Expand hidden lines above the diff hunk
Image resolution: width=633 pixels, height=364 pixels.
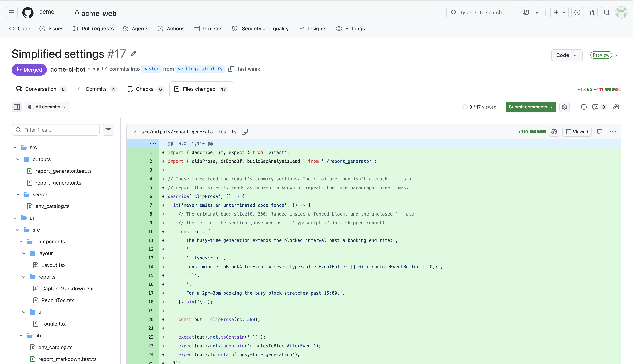point(153,144)
